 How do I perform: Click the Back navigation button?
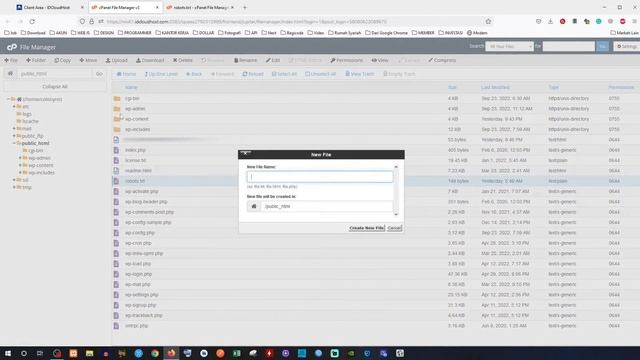coord(194,74)
